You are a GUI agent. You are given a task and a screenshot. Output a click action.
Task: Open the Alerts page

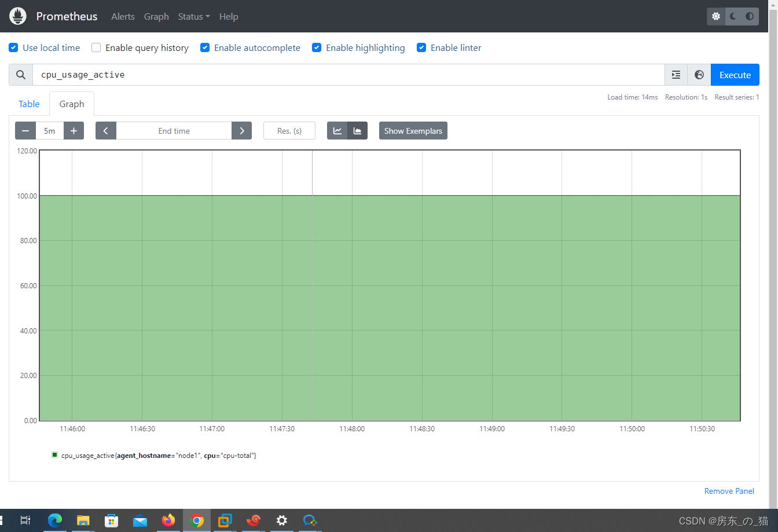(123, 16)
